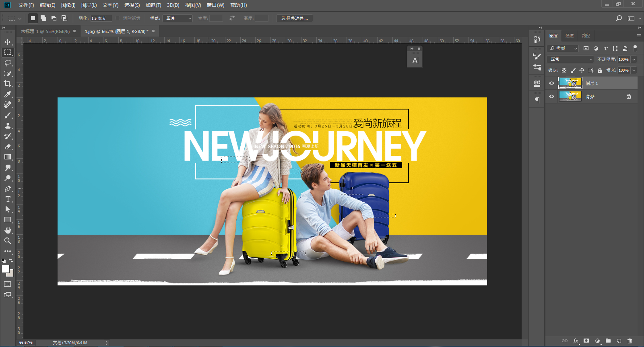
Task: Select the Hand tool
Action: (8, 230)
